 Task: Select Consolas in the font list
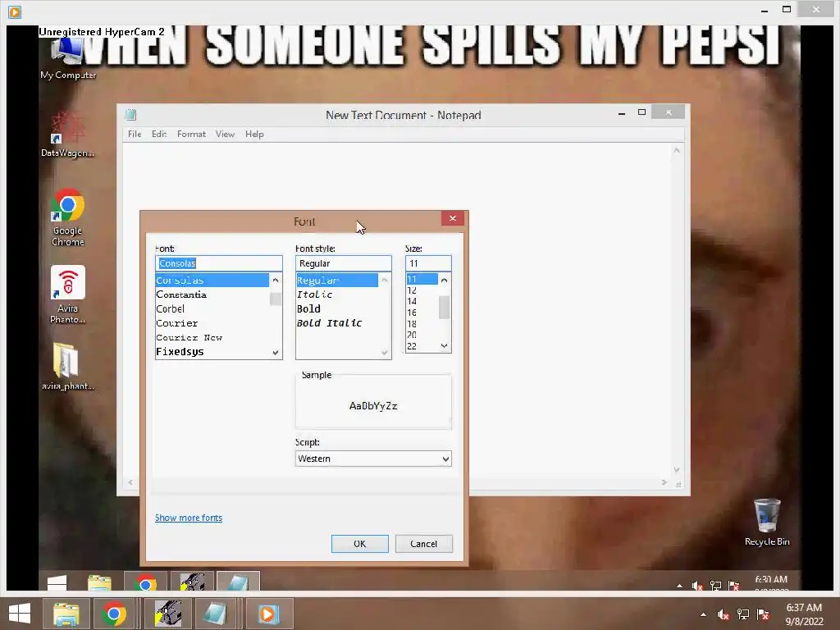click(x=212, y=281)
